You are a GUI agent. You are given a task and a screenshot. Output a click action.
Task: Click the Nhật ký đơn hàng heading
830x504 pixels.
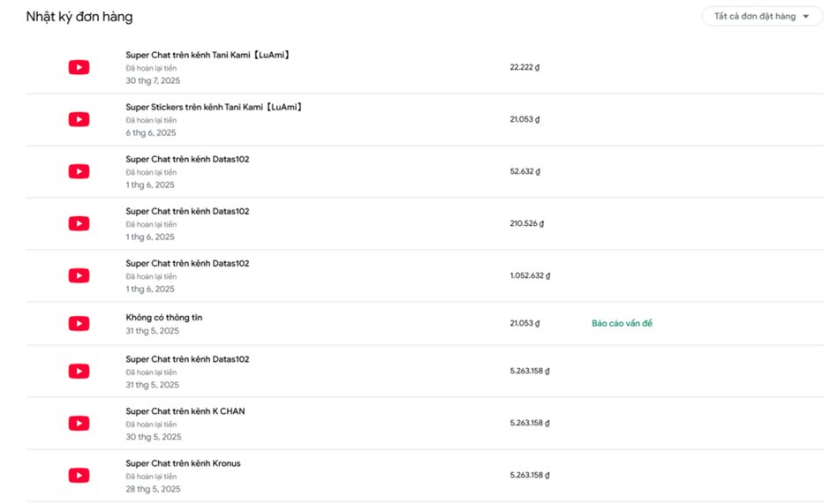(79, 17)
